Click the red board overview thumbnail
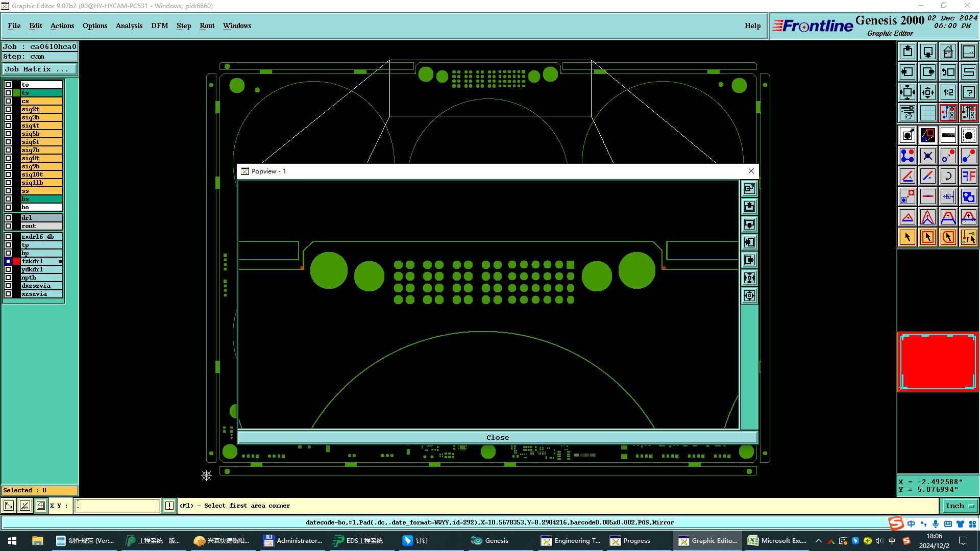980x551 pixels. 938,362
